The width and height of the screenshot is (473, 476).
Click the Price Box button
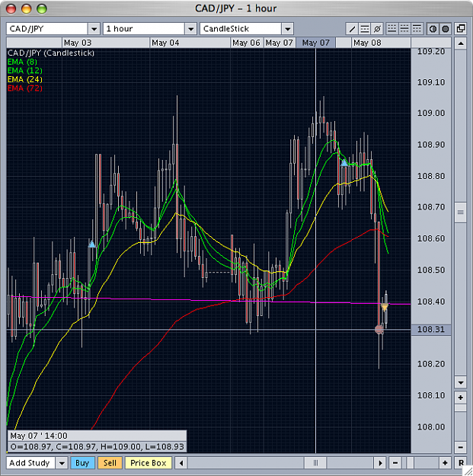click(x=149, y=463)
